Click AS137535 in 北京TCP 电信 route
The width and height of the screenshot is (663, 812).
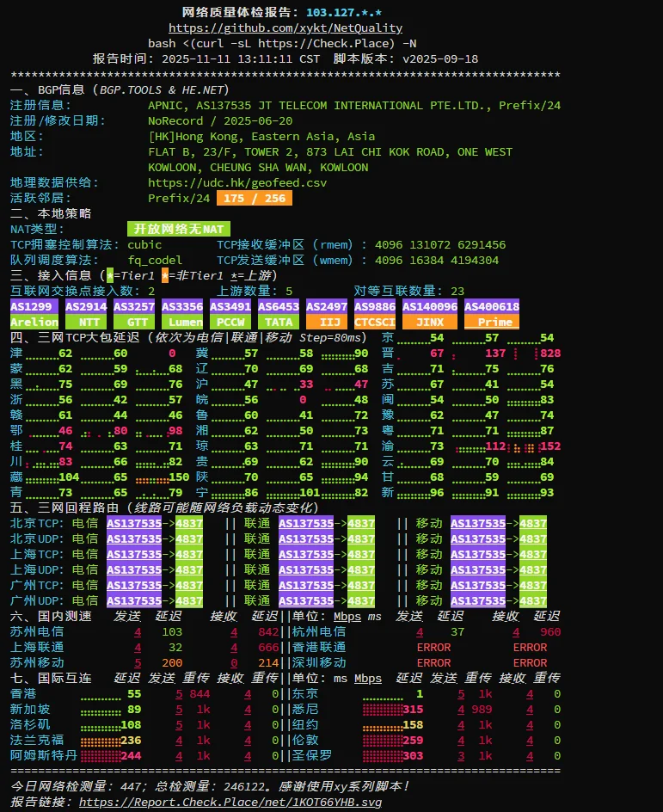coord(134,523)
